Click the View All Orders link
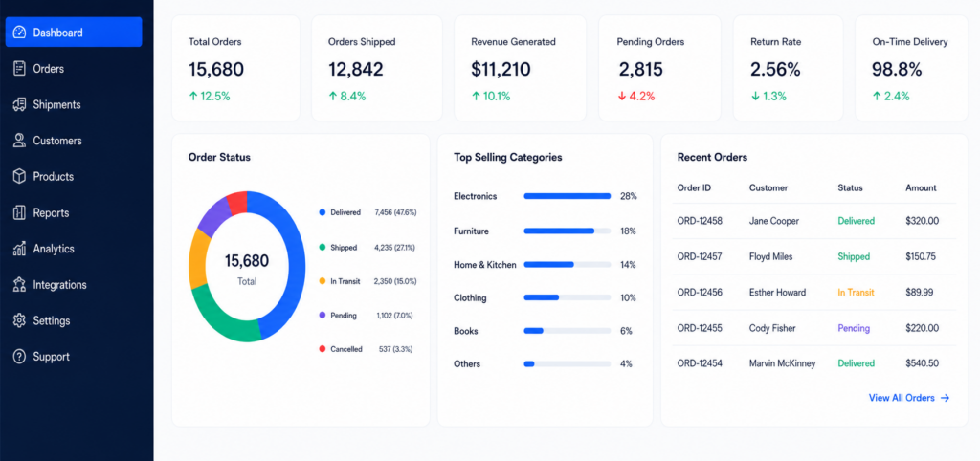 (x=909, y=398)
